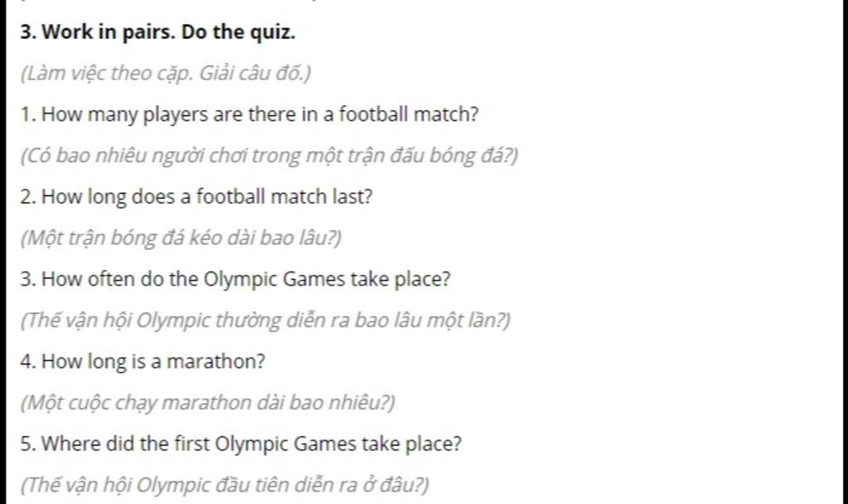Click the word 'football' in question 1
This screenshot has width=848, height=504.
[373, 114]
